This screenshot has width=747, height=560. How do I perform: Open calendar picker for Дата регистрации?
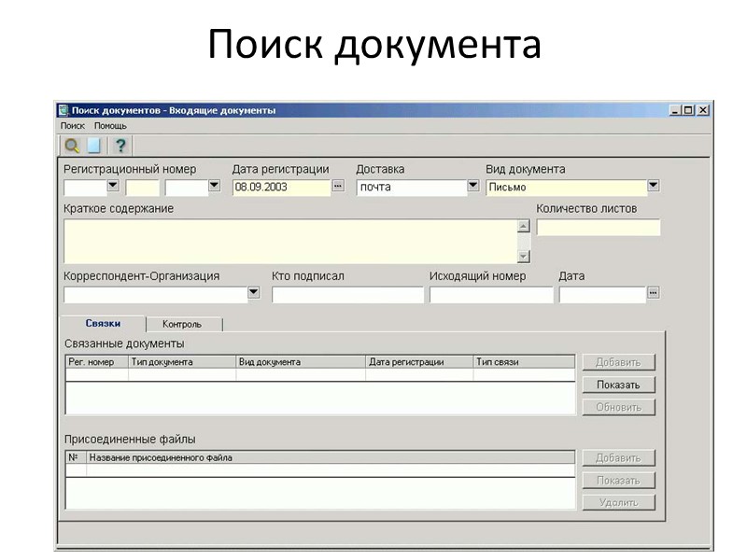tap(338, 186)
